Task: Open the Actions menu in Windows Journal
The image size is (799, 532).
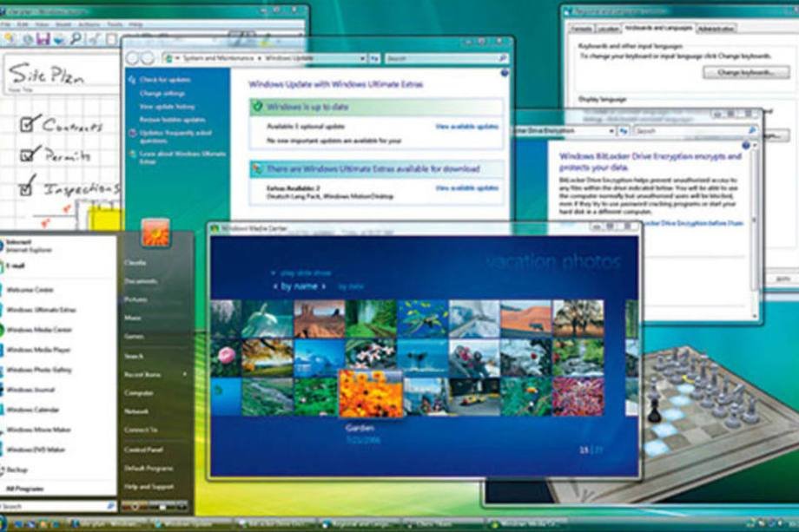Action: (89, 24)
